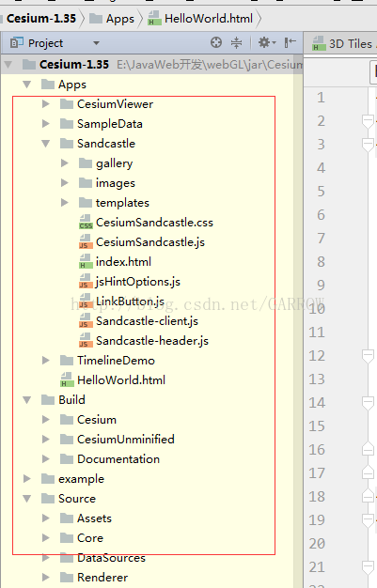Viewport: 377px width, 588px height.
Task: Select jsHintOptions.js file icon
Action: (x=86, y=281)
